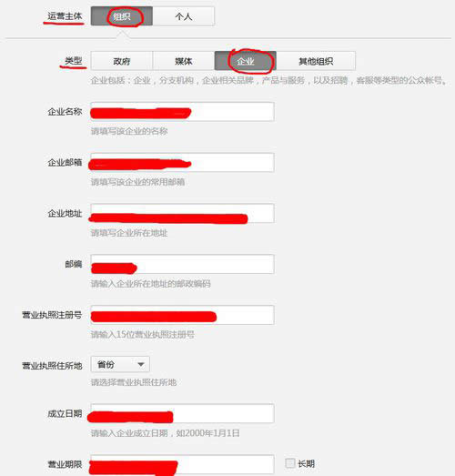Click the 省份 dropdown arrow
This screenshot has width=455, height=476.
141,364
